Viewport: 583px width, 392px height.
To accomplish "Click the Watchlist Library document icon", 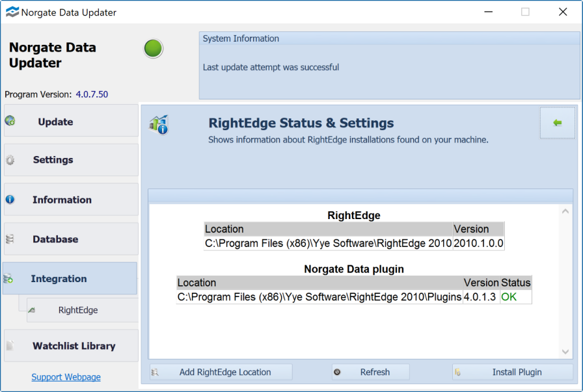I will 10,346.
